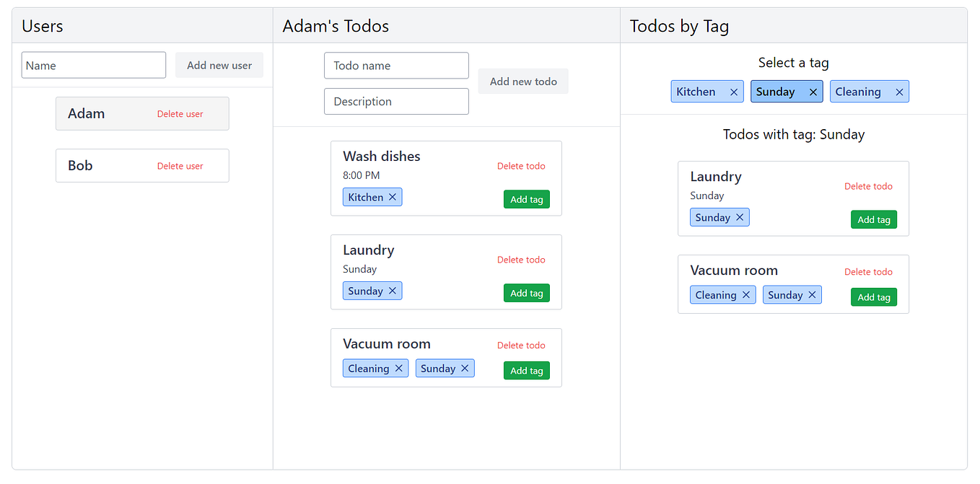This screenshot has height=484, width=980.
Task: Remove Sunday tag from Laundry in Todos by Tag
Action: click(x=738, y=216)
